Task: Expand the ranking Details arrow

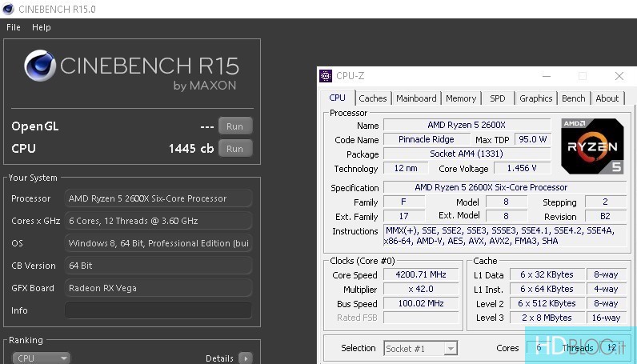Action: (245, 358)
